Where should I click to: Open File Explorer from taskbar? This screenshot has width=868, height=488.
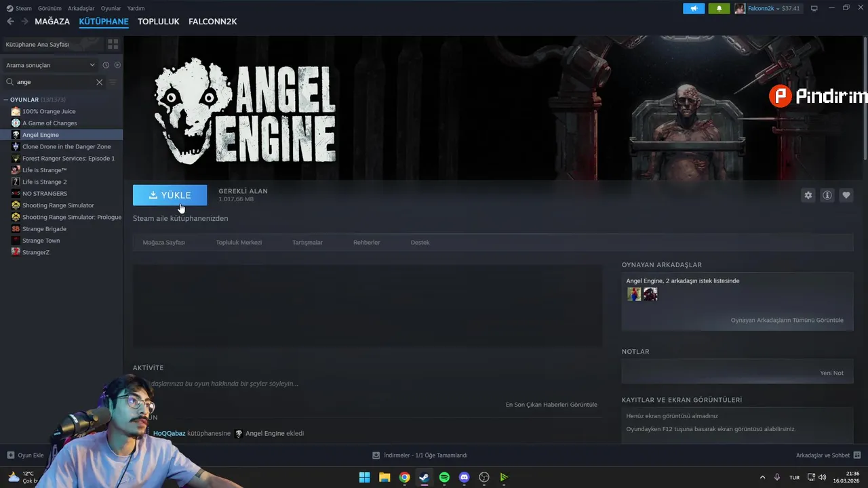(x=384, y=477)
